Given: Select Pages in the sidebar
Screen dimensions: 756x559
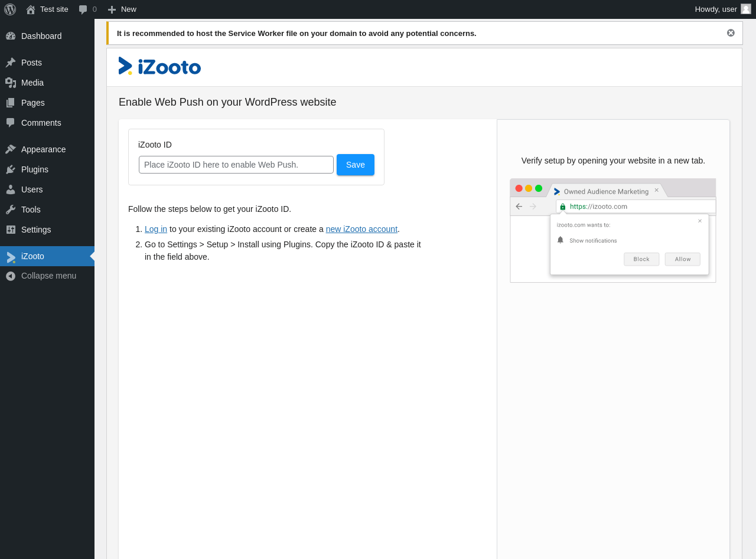Looking at the screenshot, I should click(33, 103).
